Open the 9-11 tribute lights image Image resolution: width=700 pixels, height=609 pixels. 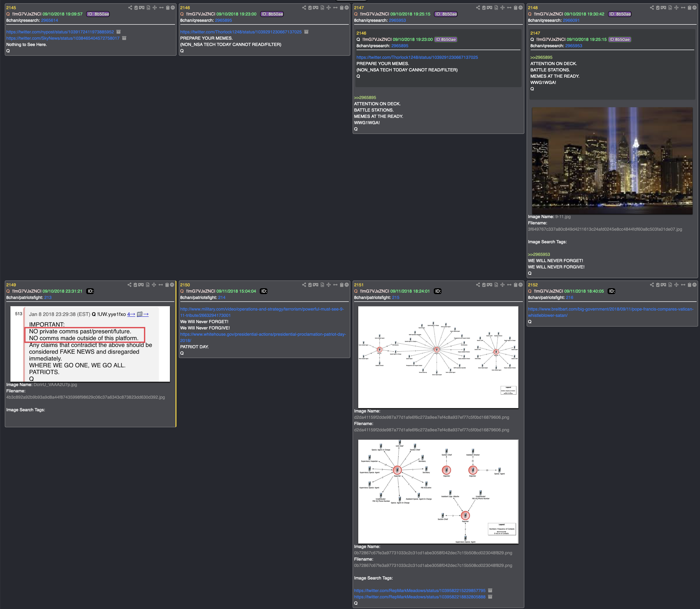[x=612, y=161]
